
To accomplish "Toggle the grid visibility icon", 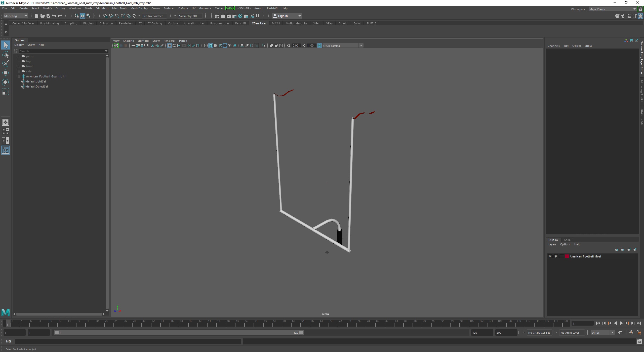I will (x=169, y=46).
